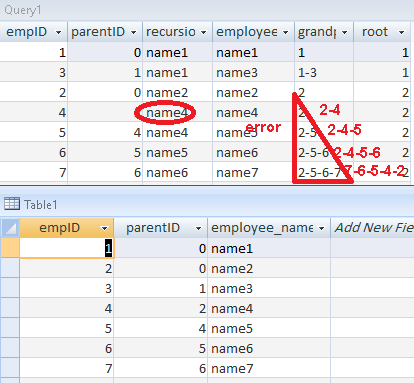
Task: Click the name6 cell in Query1 employee column
Action: coord(253,152)
